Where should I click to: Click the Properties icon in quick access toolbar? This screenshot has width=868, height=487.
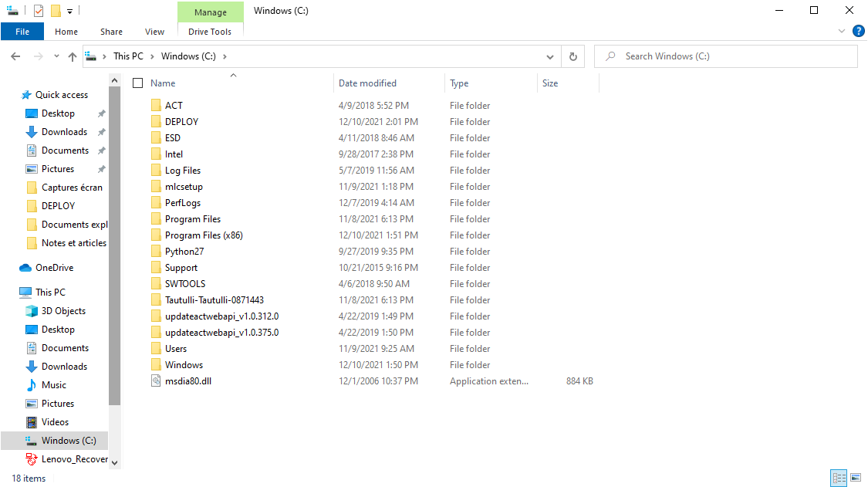39,11
